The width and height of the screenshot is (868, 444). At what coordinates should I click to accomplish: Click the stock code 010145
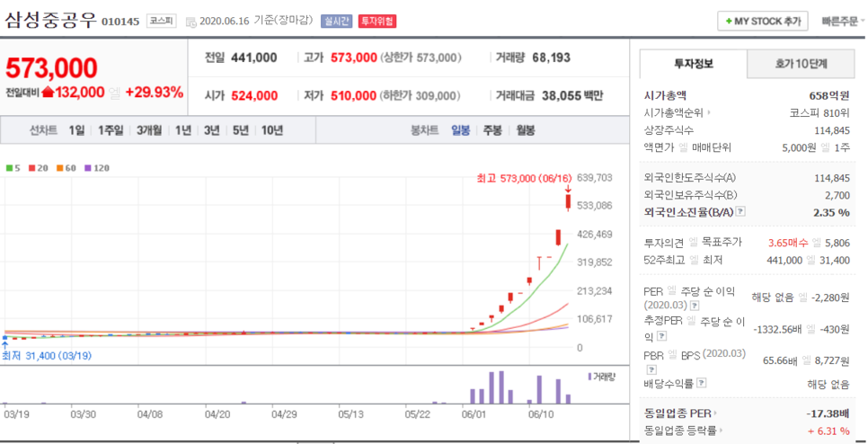(121, 22)
